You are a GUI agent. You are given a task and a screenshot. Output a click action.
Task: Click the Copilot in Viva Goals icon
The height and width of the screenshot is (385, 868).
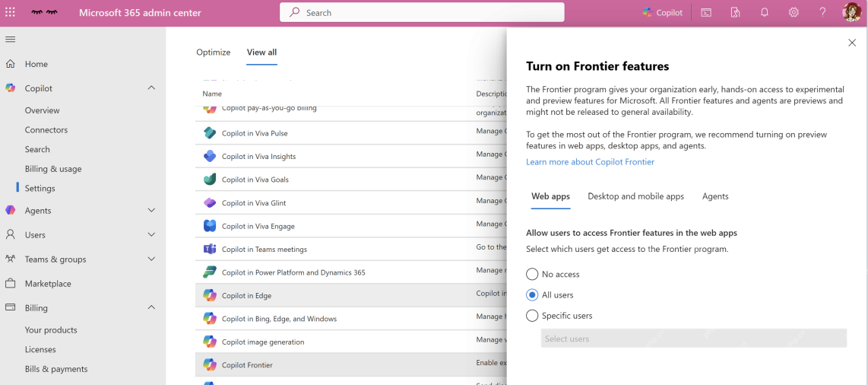[210, 180]
